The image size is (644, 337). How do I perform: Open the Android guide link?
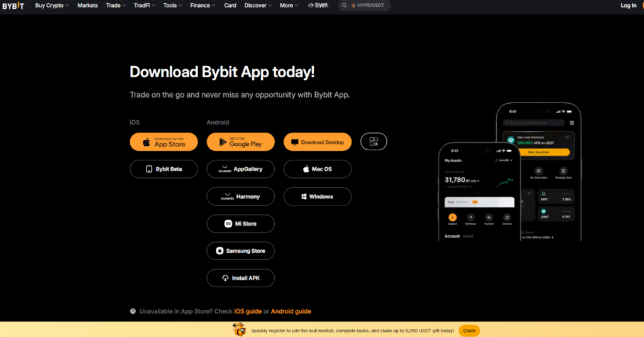[291, 311]
